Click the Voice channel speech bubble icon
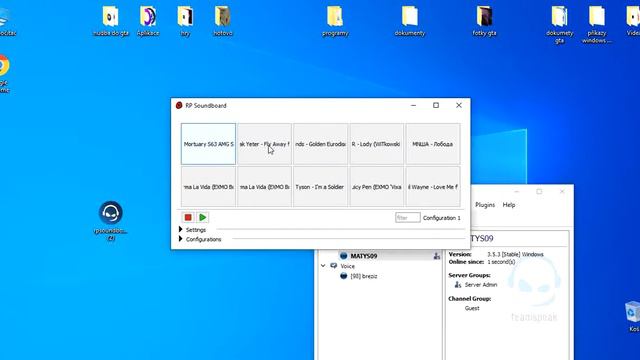The width and height of the screenshot is (640, 360). (334, 266)
